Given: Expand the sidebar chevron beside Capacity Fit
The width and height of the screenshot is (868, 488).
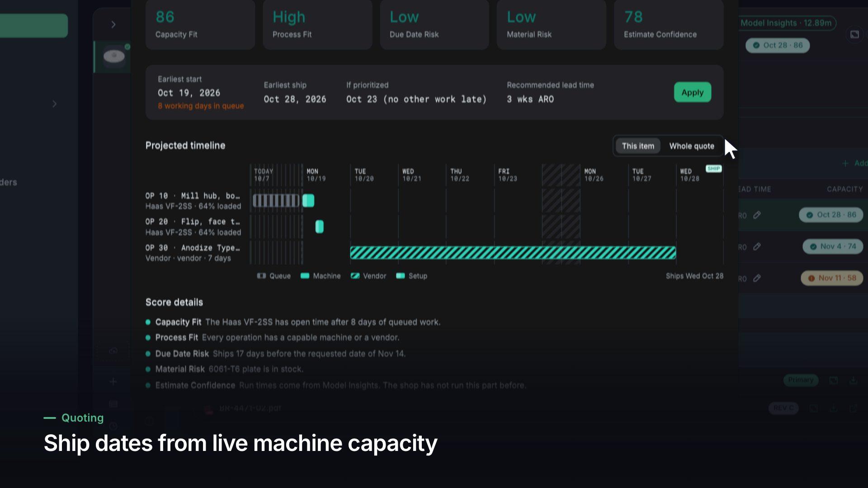Looking at the screenshot, I should coord(113,24).
